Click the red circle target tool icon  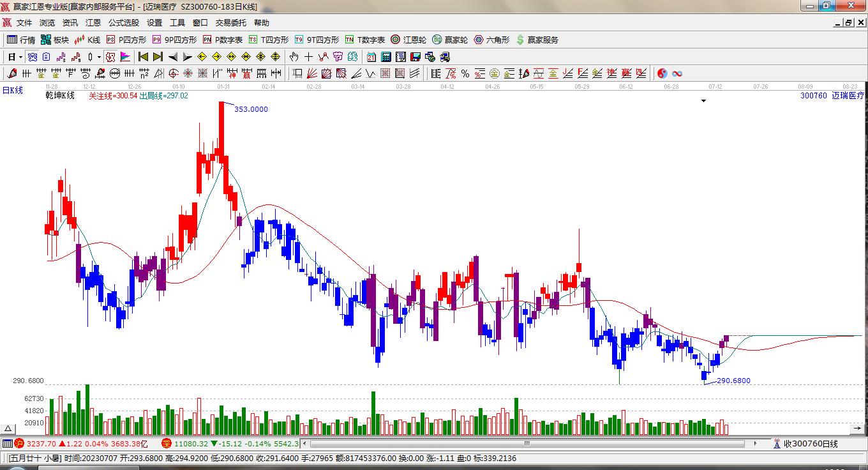click(x=173, y=73)
